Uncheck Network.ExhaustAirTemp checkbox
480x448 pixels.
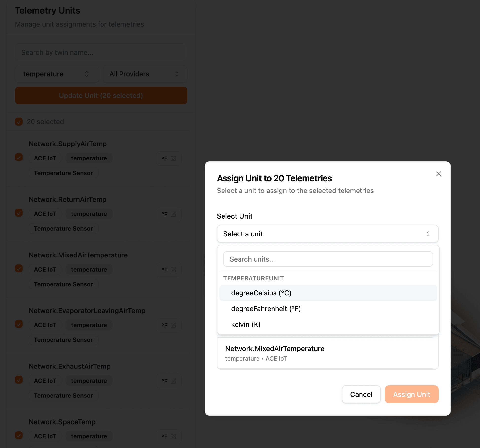(x=19, y=380)
